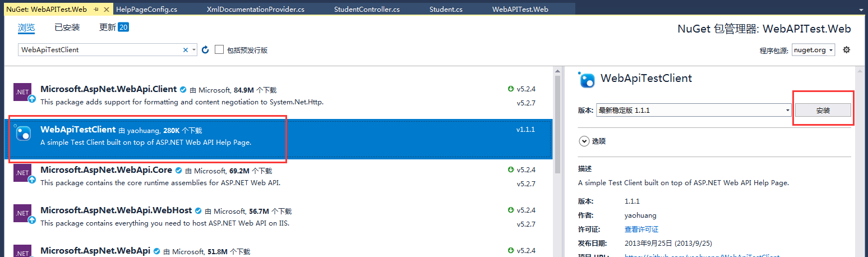Toggle the 包括预发行版 checkbox
Screen dimensions: 868x257
(x=219, y=50)
